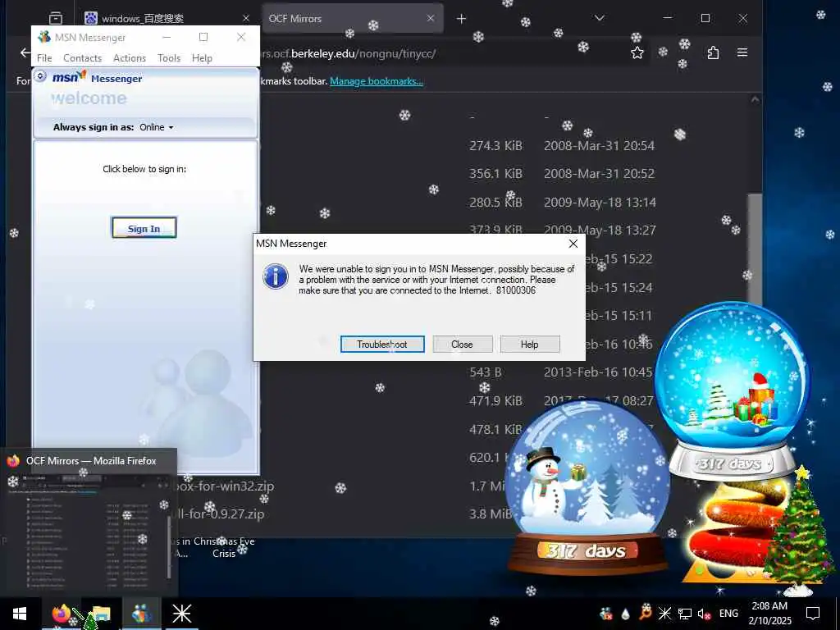Click the scroll-up arrow in Firefox page
Screen dimensions: 840x630
[755, 99]
